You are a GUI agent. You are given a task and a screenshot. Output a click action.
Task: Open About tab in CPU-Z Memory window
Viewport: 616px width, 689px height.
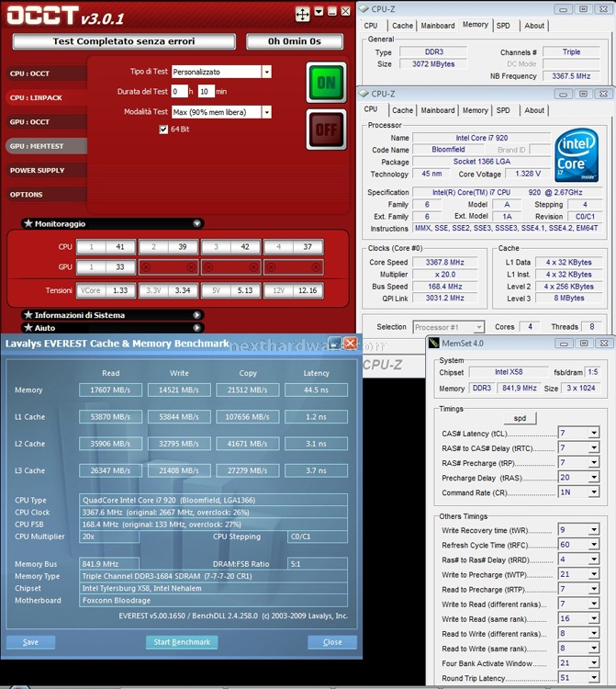point(534,26)
